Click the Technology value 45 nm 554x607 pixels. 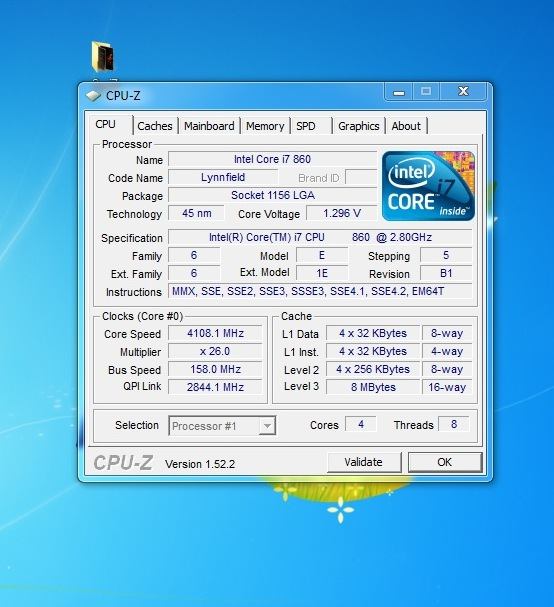point(196,213)
